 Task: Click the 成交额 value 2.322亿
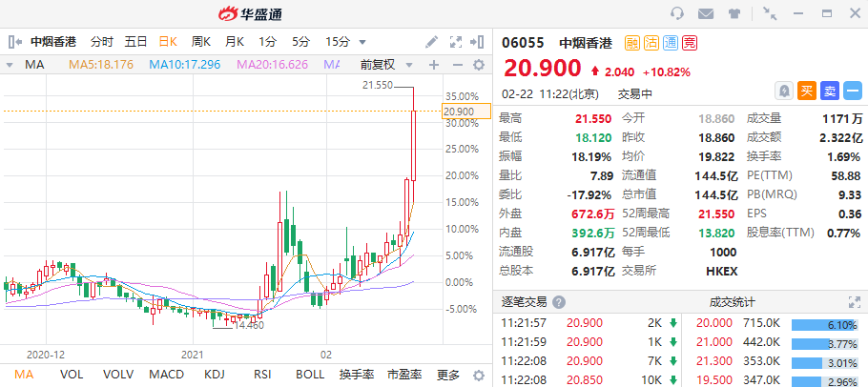[840, 137]
